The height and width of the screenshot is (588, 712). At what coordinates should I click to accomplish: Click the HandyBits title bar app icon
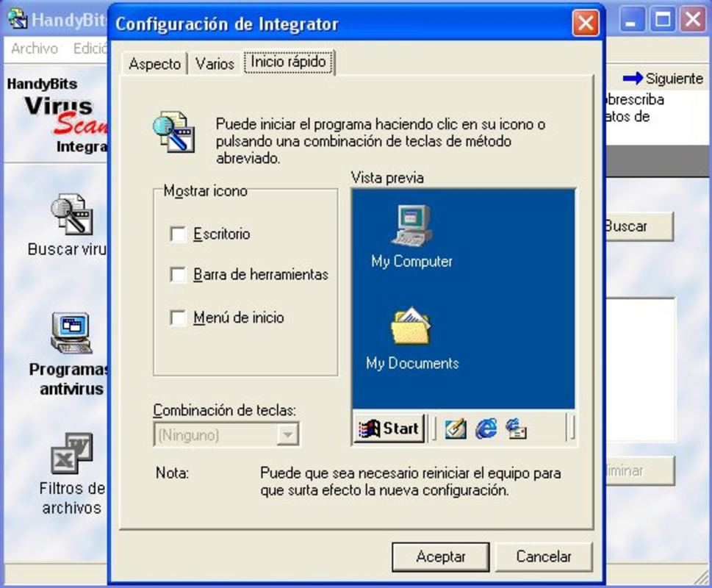coord(17,19)
